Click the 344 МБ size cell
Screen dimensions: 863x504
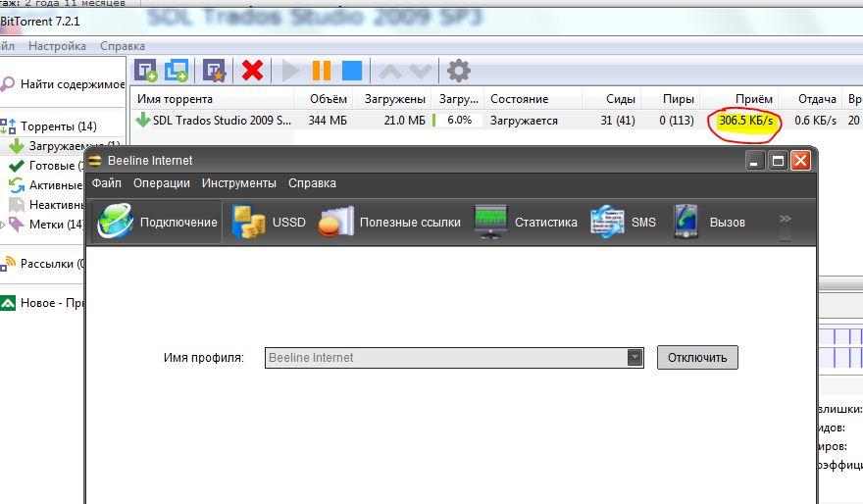tap(328, 120)
